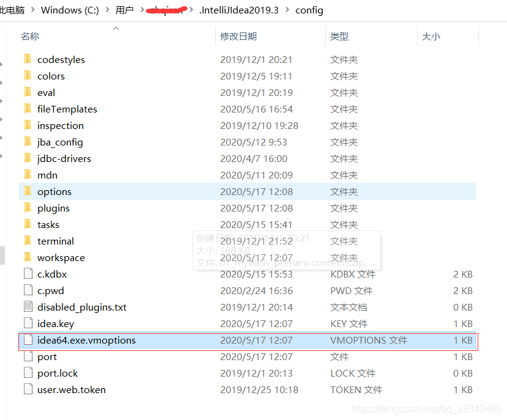507x420 pixels.
Task: Navigate to Windows (C:) in address bar
Action: (70, 10)
